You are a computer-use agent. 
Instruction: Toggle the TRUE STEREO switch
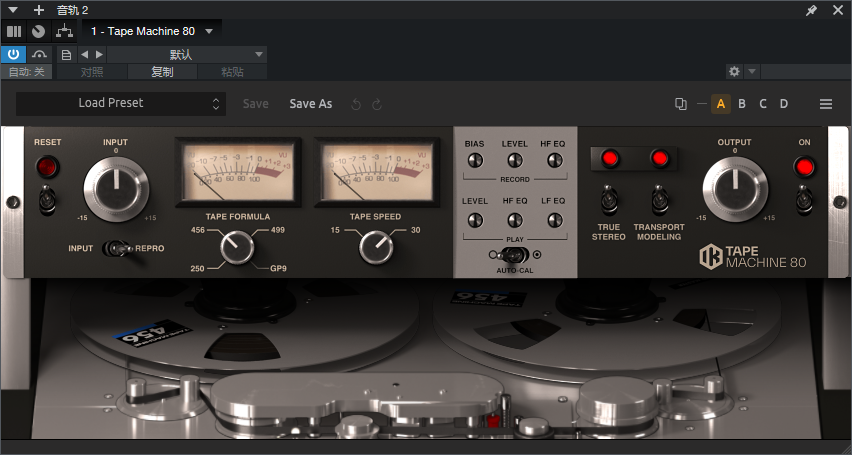pos(609,200)
